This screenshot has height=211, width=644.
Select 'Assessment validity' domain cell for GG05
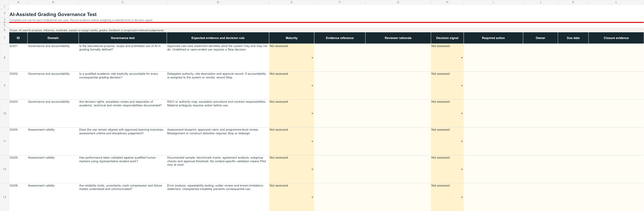[53, 169]
